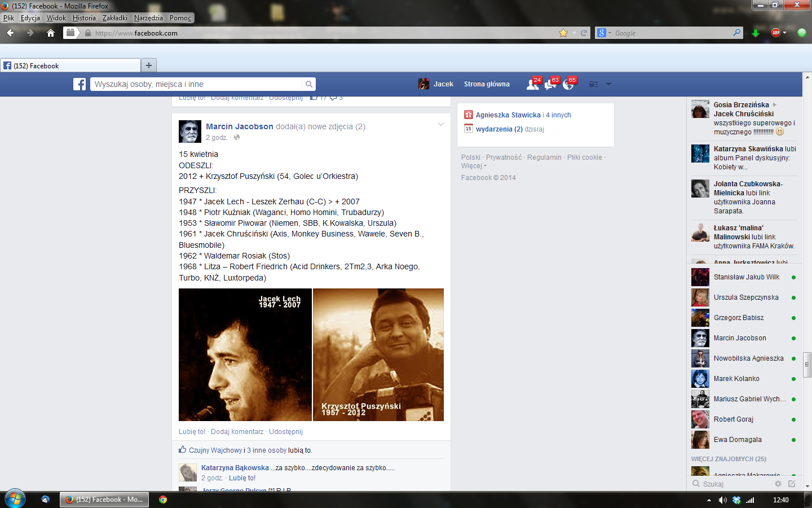Image resolution: width=812 pixels, height=508 pixels.
Task: Open the Firefox downloads green arrow
Action: coord(756,33)
